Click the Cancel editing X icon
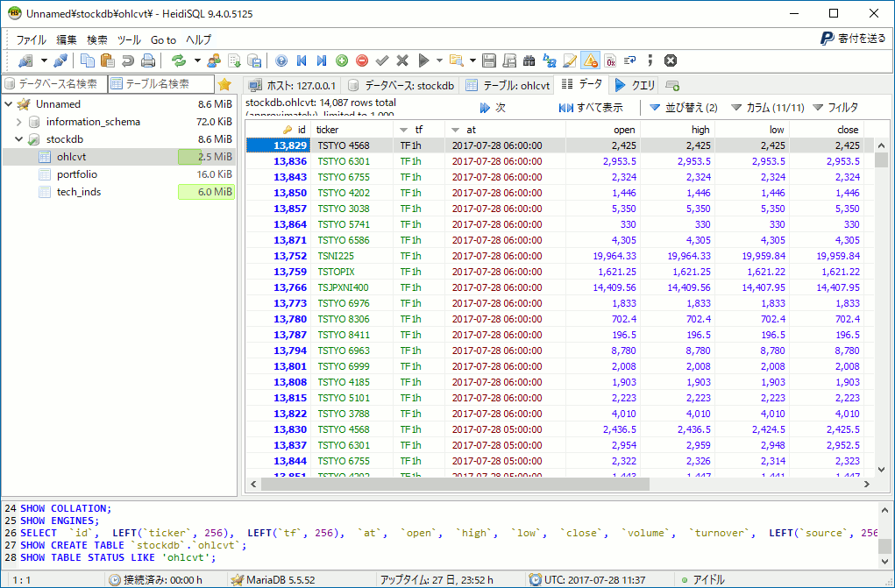The height and width of the screenshot is (588, 895). click(402, 60)
